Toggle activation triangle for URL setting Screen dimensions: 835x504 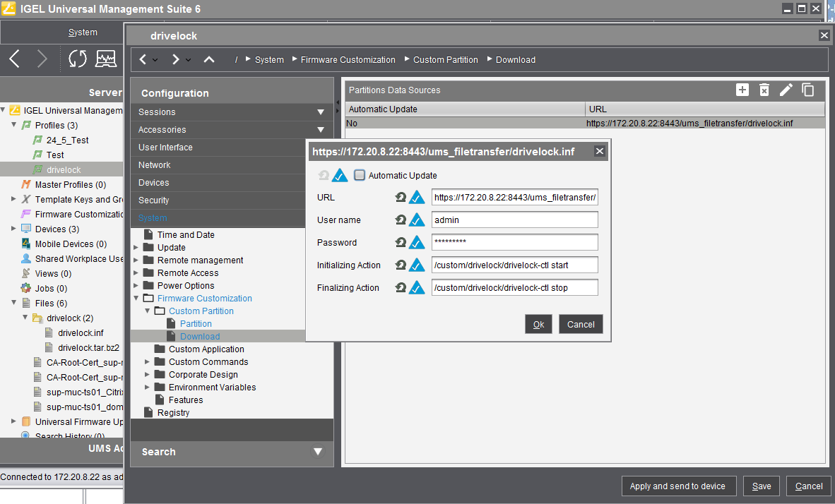[416, 198]
